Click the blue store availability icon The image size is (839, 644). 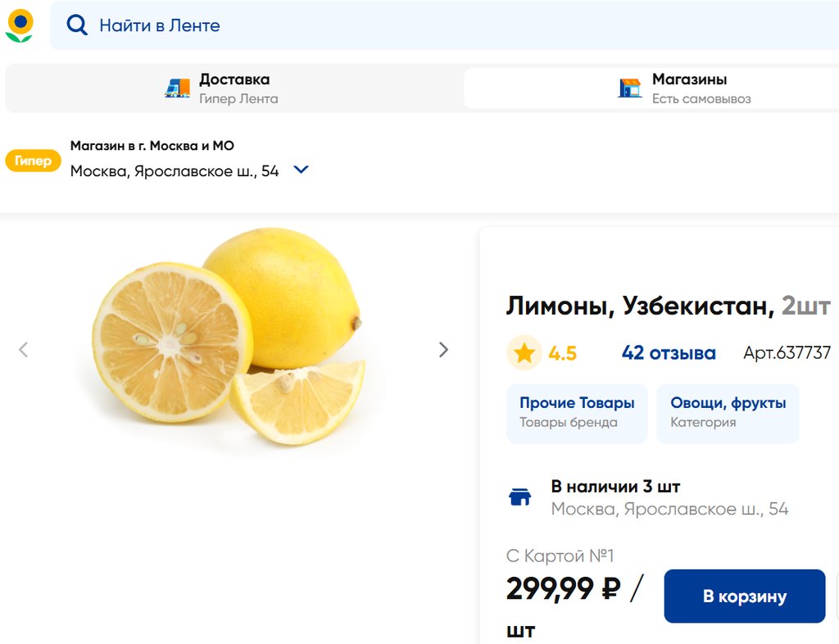tap(520, 497)
